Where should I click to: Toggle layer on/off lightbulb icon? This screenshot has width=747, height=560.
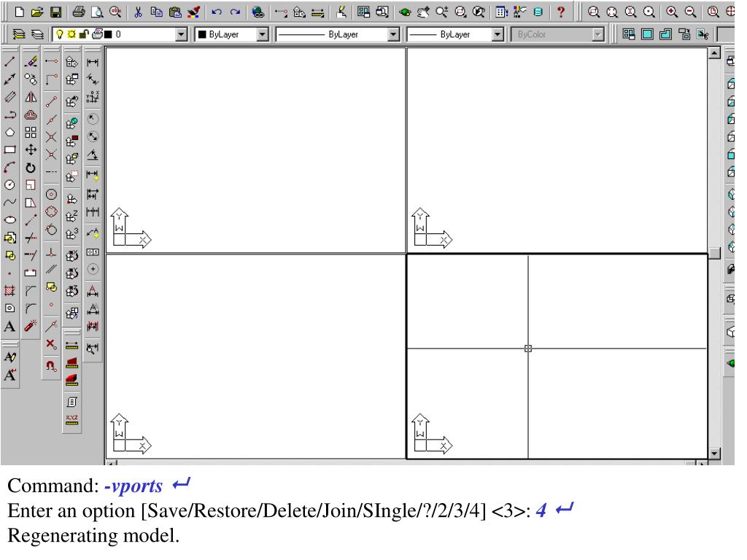[x=60, y=34]
